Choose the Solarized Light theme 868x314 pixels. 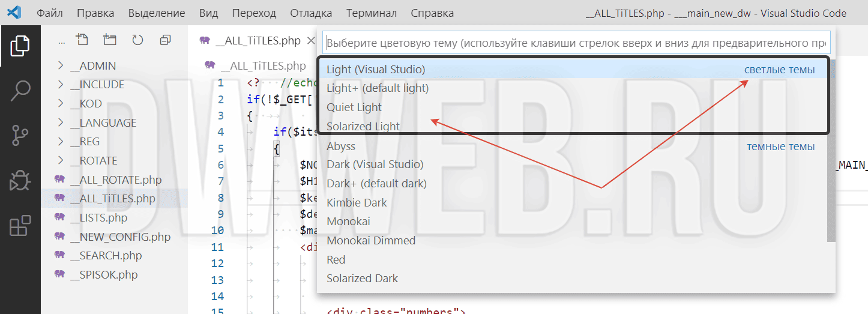(573, 127)
